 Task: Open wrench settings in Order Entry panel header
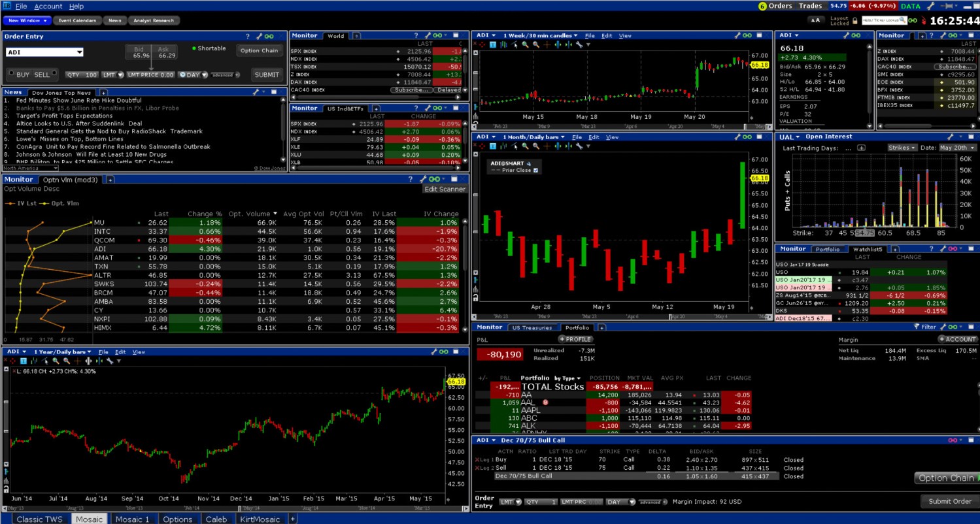[x=259, y=37]
